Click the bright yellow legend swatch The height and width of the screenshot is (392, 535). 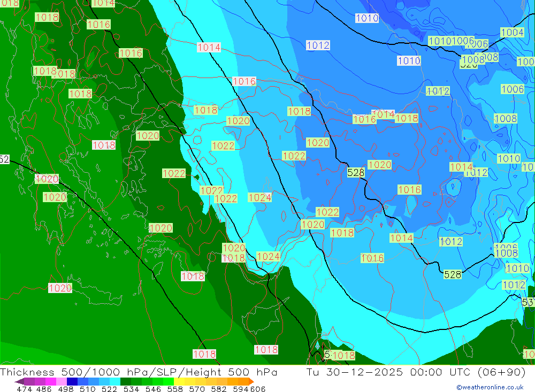(179, 381)
